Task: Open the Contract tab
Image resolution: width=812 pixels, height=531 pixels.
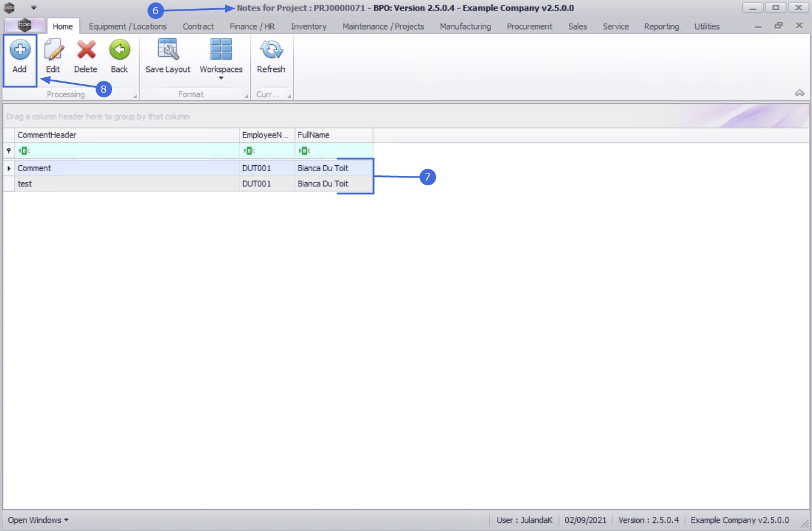Action: [x=198, y=27]
